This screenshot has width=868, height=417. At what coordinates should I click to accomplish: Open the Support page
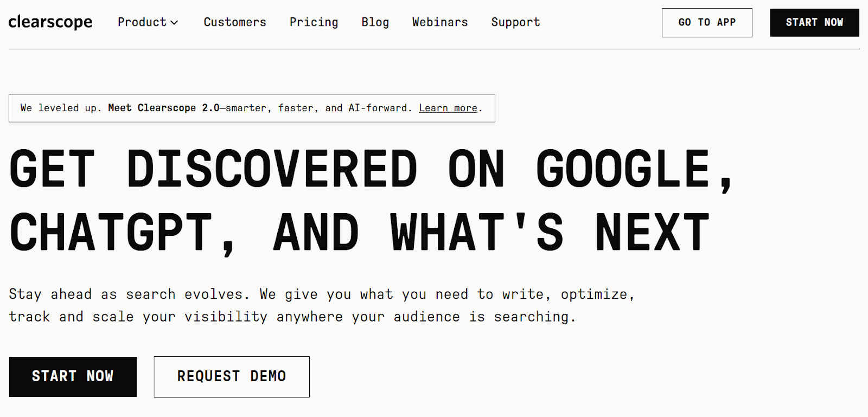coord(515,22)
